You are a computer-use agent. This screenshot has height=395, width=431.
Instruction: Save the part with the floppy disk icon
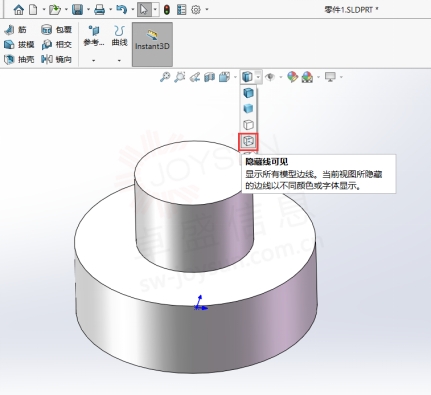(x=77, y=10)
